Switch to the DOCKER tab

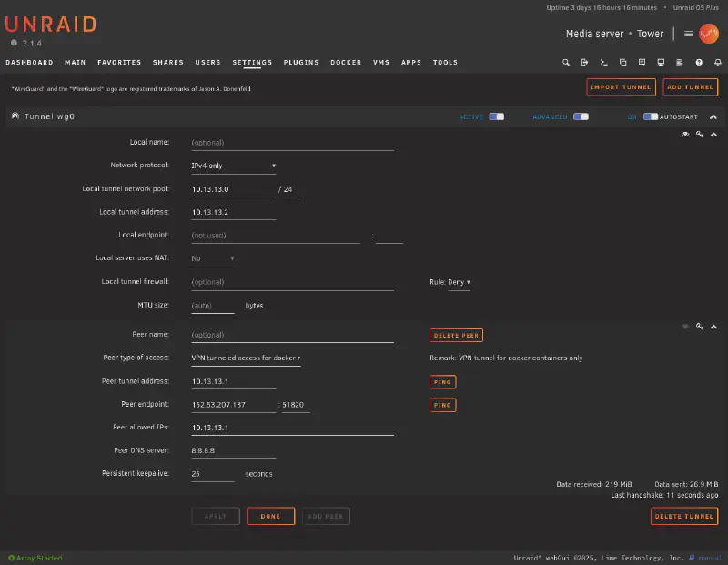pos(346,62)
